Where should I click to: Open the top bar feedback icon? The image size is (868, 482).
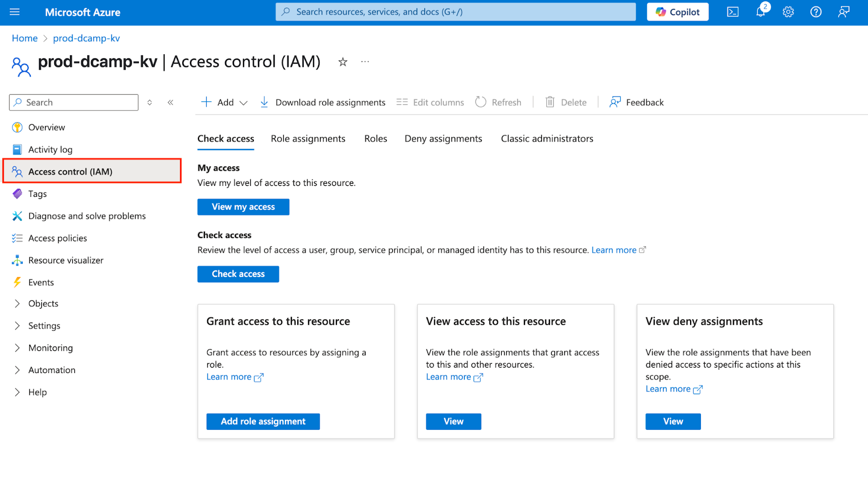tap(844, 12)
